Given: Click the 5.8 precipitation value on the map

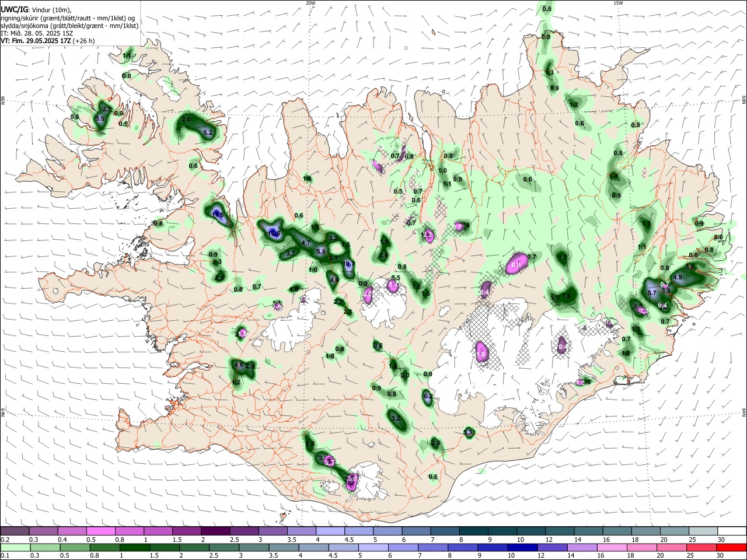Looking at the screenshot, I should click(320, 251).
